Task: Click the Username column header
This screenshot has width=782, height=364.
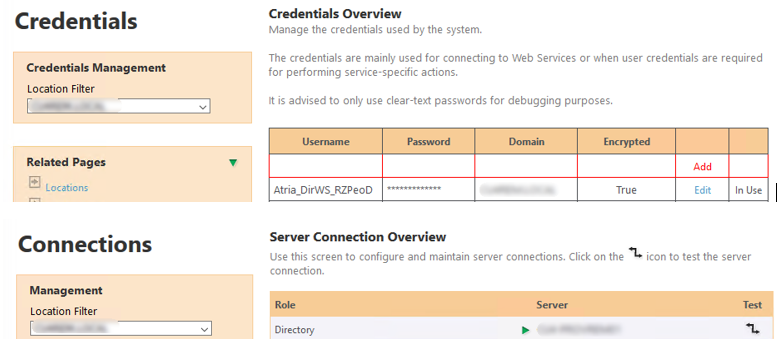Action: coord(326,141)
